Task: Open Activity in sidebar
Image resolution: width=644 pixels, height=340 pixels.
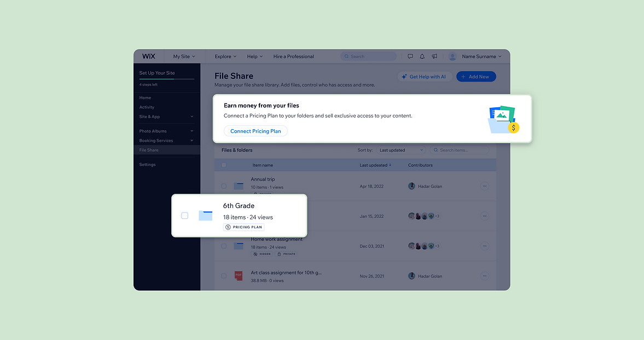Action: click(x=147, y=107)
